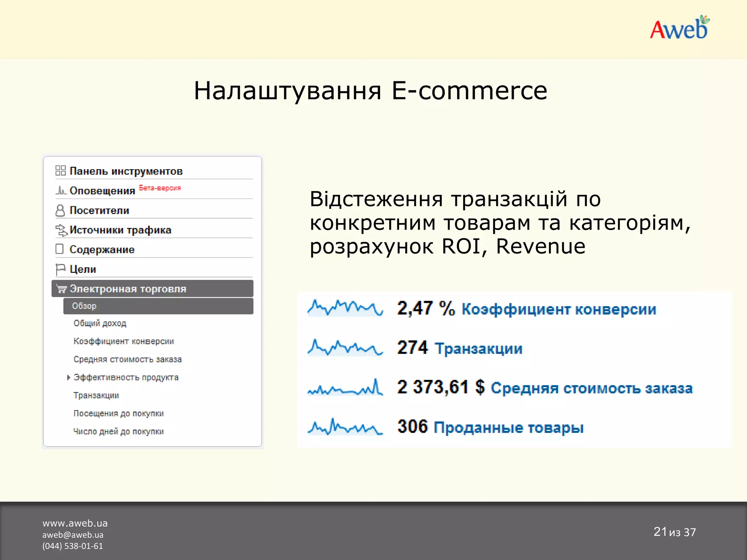This screenshot has height=560, width=747.
Task: Select Содержание in the sidebar
Action: (102, 250)
